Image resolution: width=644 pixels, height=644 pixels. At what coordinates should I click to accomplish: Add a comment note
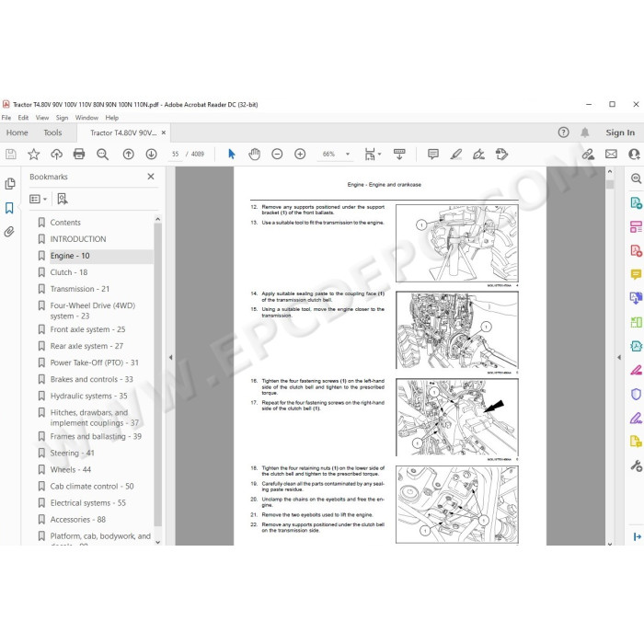(x=433, y=154)
